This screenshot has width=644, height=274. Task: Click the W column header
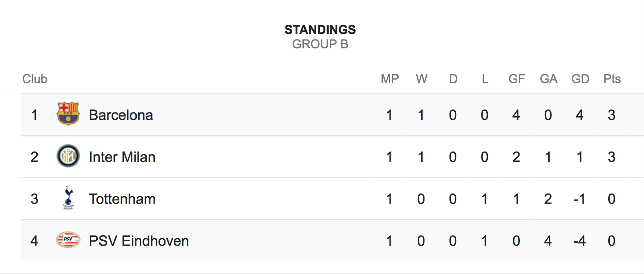(421, 79)
